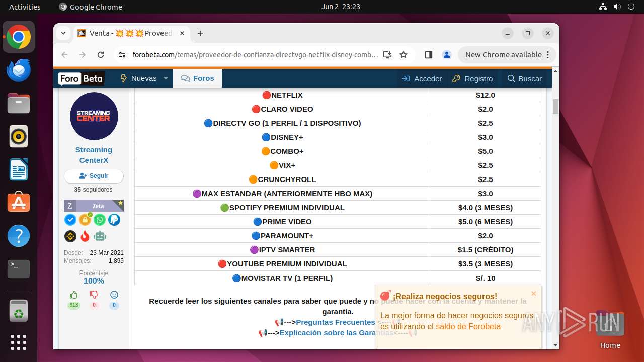This screenshot has height=362, width=644.
Task: Open Ubuntu Software from dock
Action: 19,203
